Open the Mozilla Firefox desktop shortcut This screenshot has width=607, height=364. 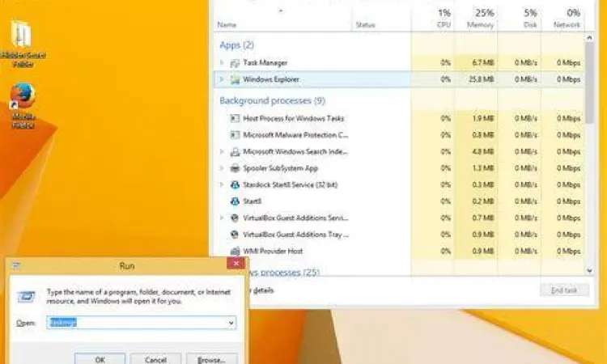click(23, 95)
